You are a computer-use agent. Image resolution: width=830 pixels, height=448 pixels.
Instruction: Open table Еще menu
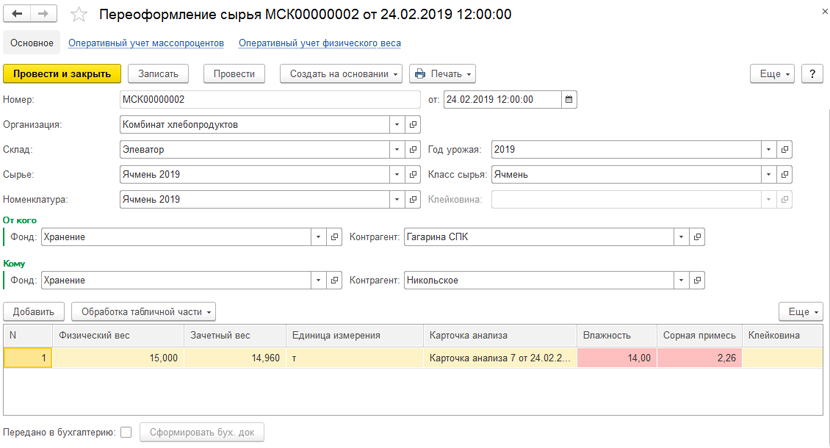(x=801, y=311)
